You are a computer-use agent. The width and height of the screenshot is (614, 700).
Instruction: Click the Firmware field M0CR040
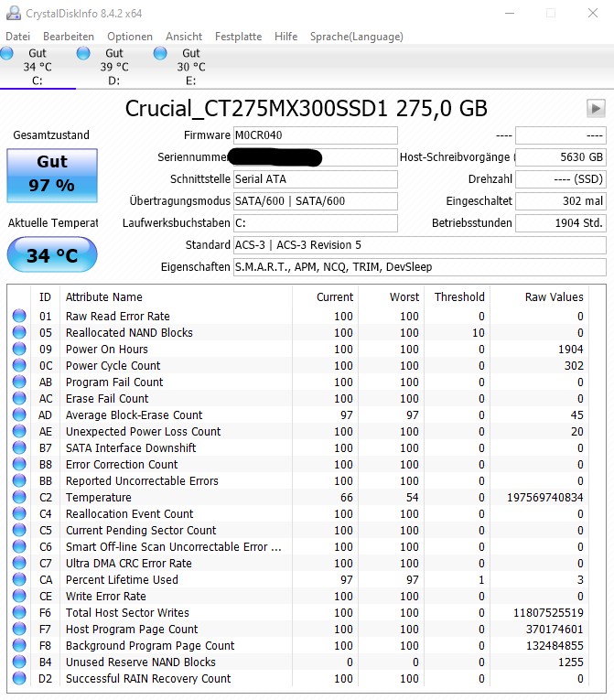[316, 135]
